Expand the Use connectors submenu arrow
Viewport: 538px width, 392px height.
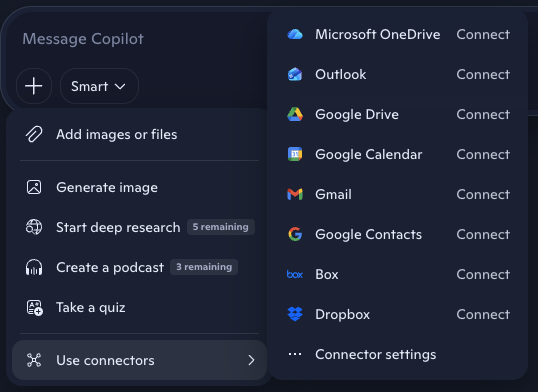tap(251, 360)
